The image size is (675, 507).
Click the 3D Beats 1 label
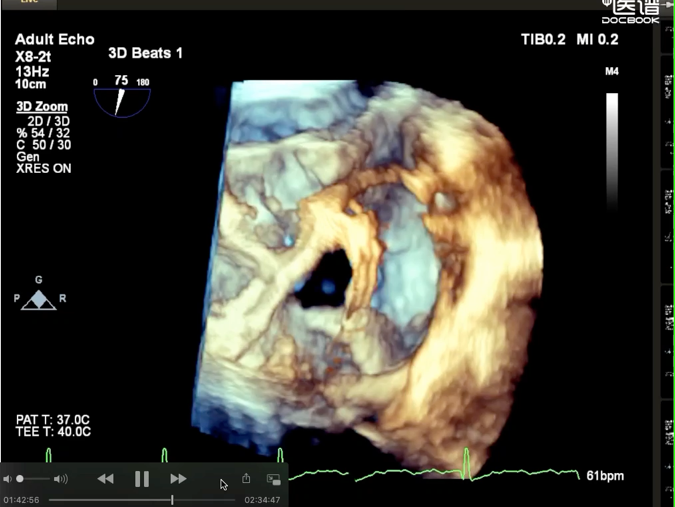pos(145,53)
